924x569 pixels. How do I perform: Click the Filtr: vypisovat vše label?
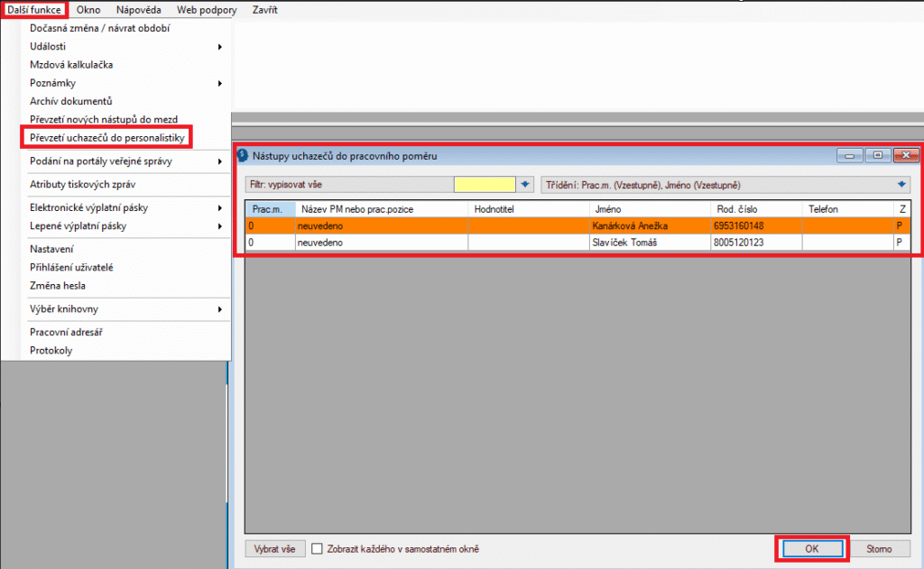pos(286,185)
